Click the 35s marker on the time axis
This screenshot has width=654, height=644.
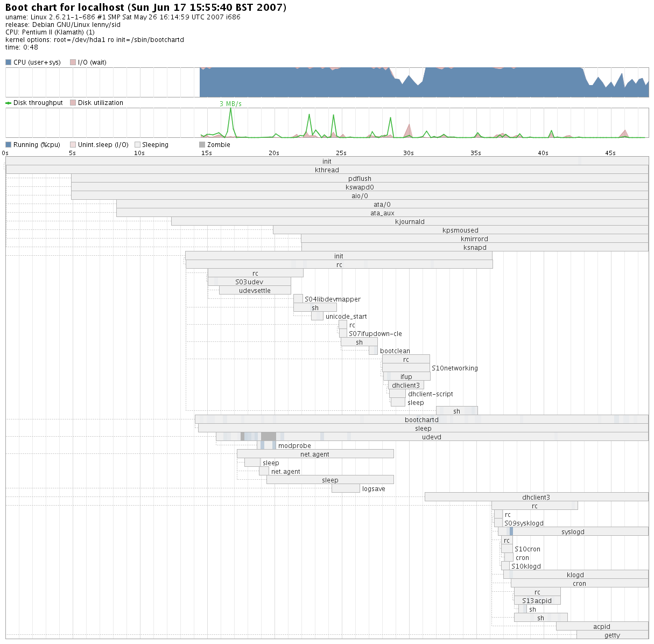coord(476,153)
